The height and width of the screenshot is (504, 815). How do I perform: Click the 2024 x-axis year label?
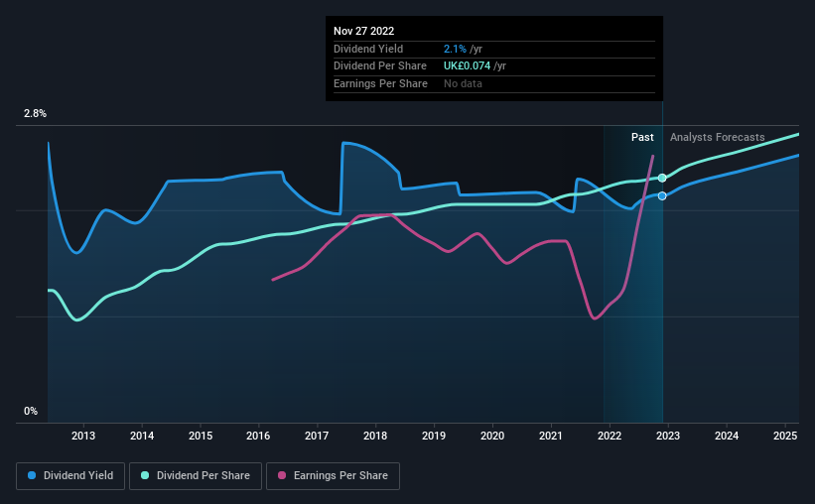[727, 436]
